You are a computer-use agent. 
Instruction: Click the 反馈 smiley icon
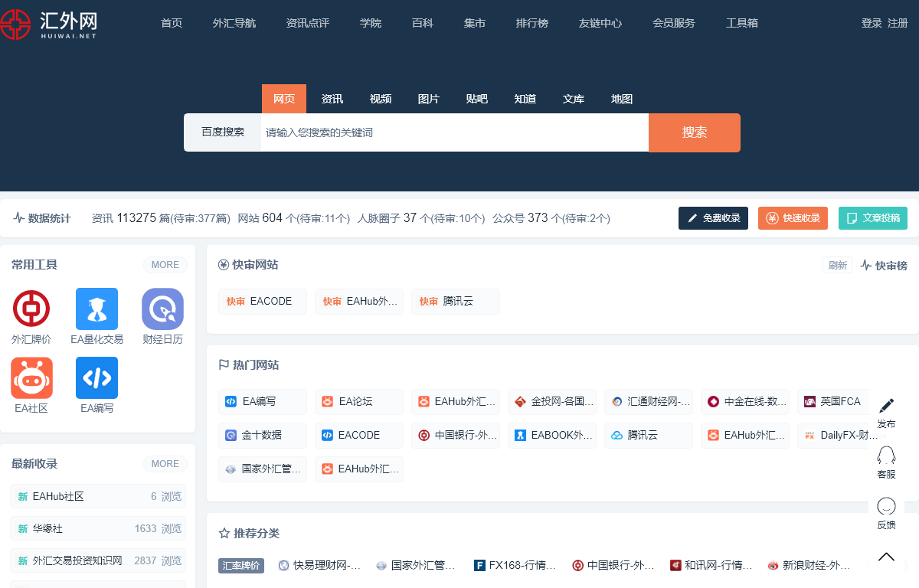[886, 506]
